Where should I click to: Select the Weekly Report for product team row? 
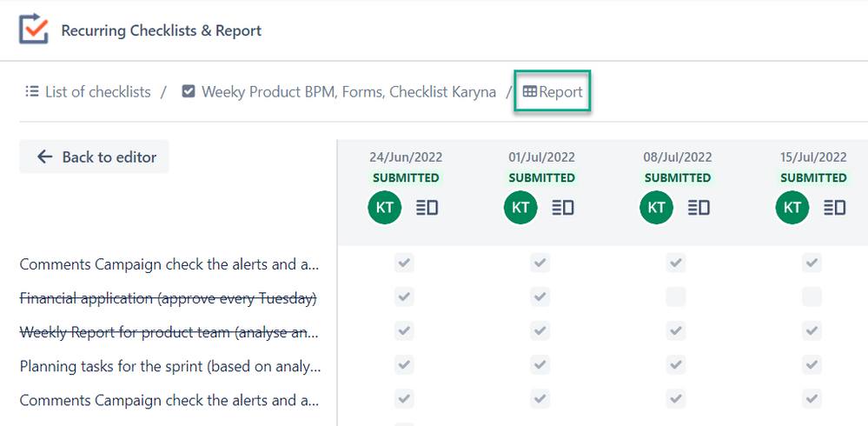tap(170, 332)
